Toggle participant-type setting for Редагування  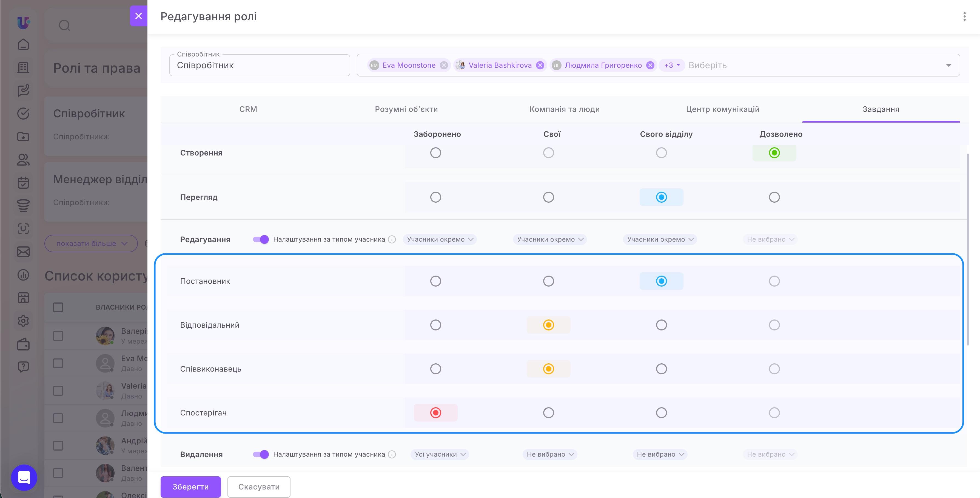pos(261,239)
